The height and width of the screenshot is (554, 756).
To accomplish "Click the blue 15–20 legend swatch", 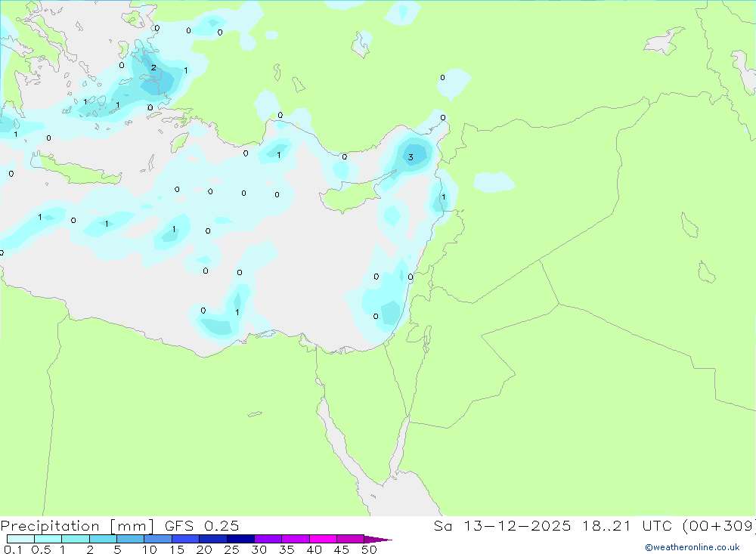I will coord(186,539).
